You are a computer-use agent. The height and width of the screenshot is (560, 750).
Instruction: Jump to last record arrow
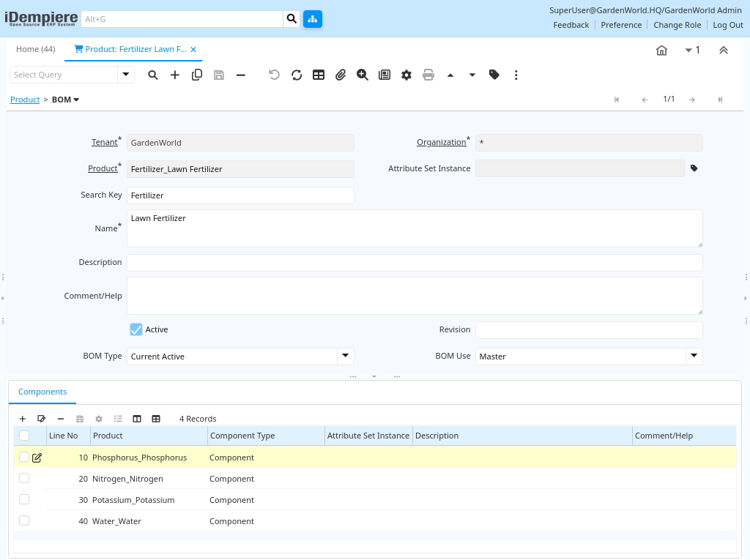coord(720,100)
